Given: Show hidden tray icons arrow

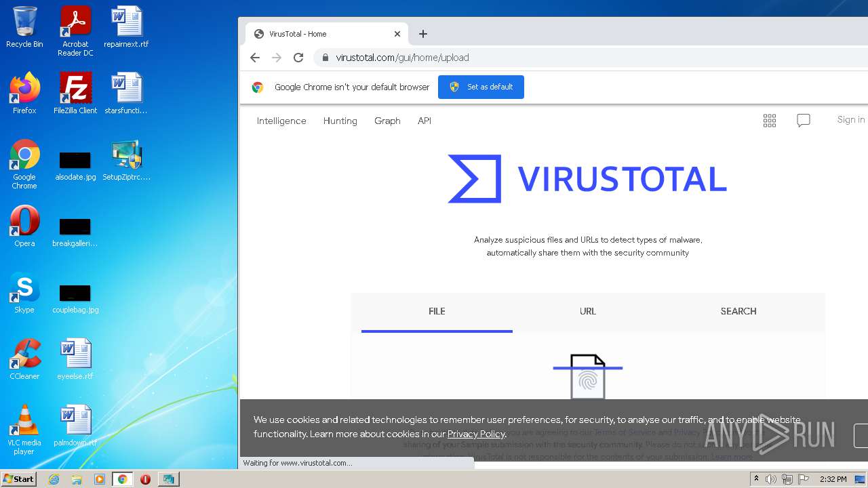Looking at the screenshot, I should (757, 479).
